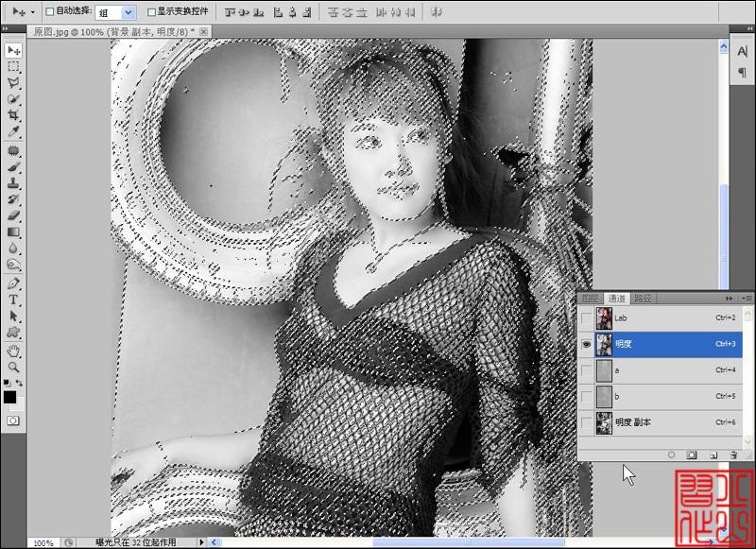Collapse Channels panel with double arrows
The image size is (756, 549).
pyautogui.click(x=729, y=299)
